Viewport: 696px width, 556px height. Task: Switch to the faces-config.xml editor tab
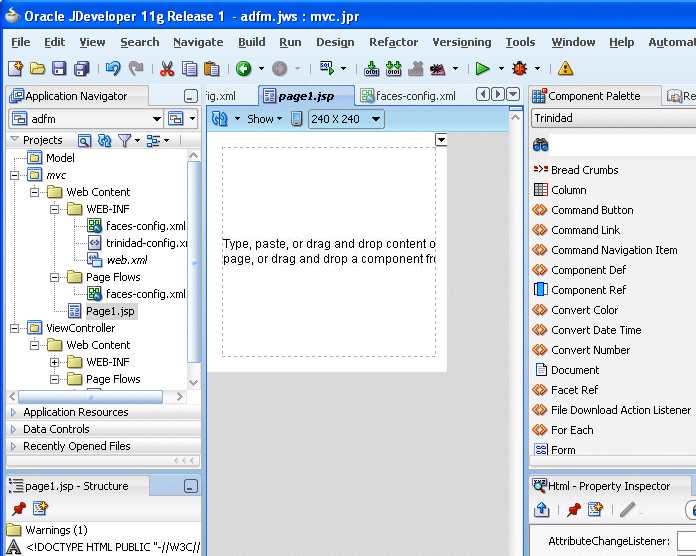[408, 96]
